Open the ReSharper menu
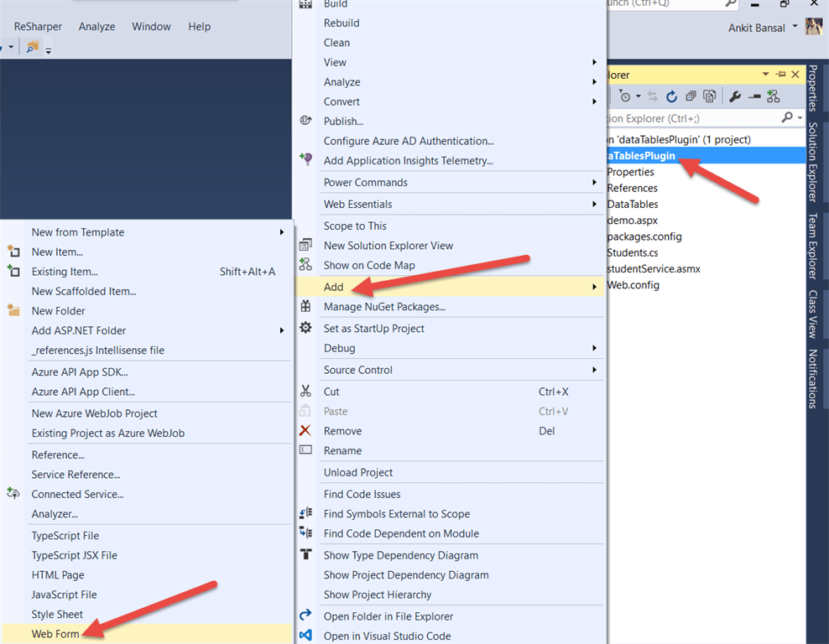Viewport: 829px width, 644px height. click(37, 26)
